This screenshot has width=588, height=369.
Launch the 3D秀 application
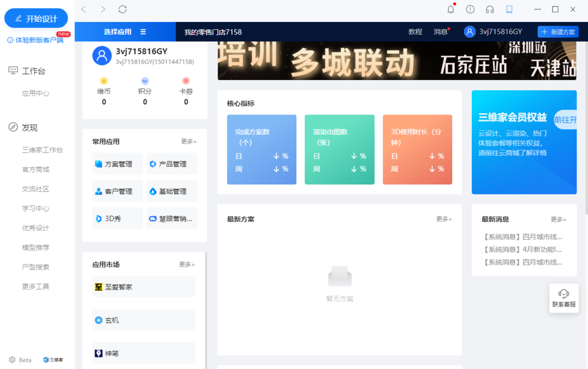coord(117,218)
